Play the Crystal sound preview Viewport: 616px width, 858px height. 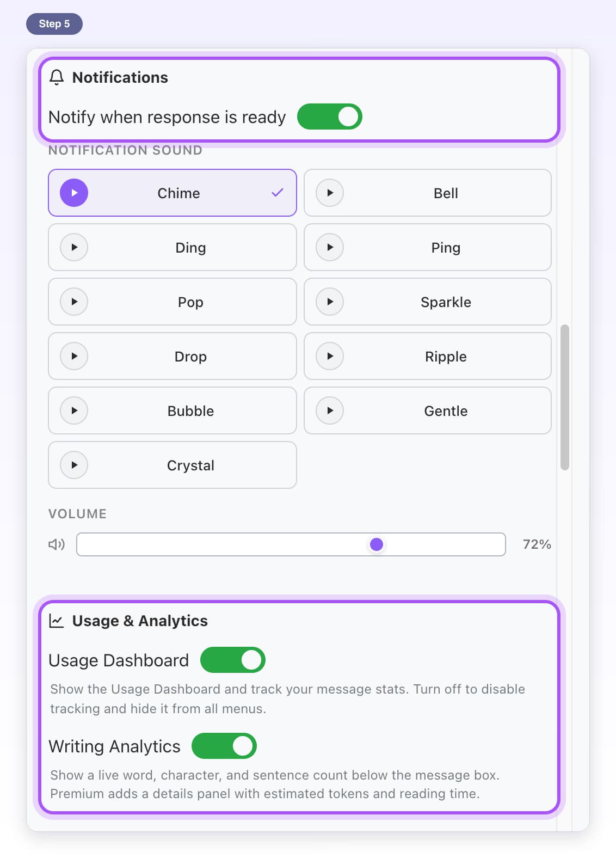tap(74, 465)
